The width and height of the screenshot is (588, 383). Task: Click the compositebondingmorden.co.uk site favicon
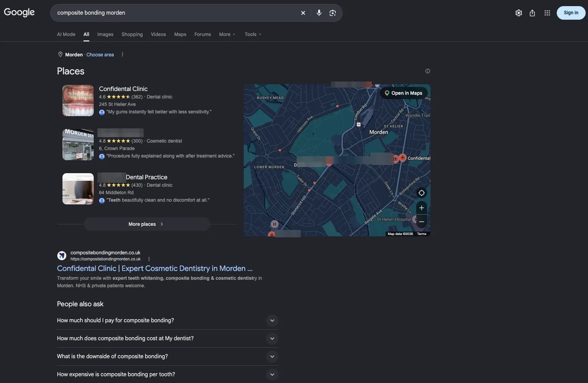[x=62, y=255]
